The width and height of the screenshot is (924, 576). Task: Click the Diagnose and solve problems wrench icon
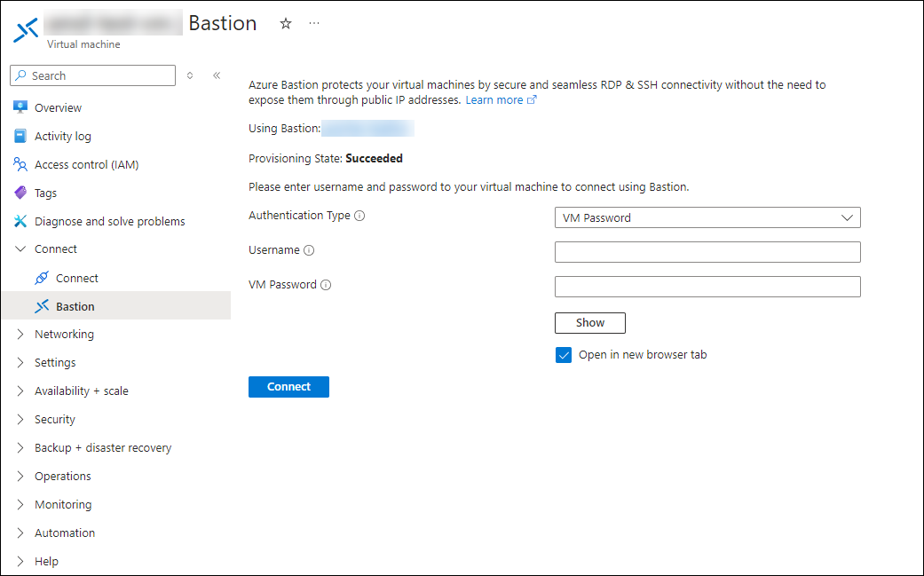20,221
